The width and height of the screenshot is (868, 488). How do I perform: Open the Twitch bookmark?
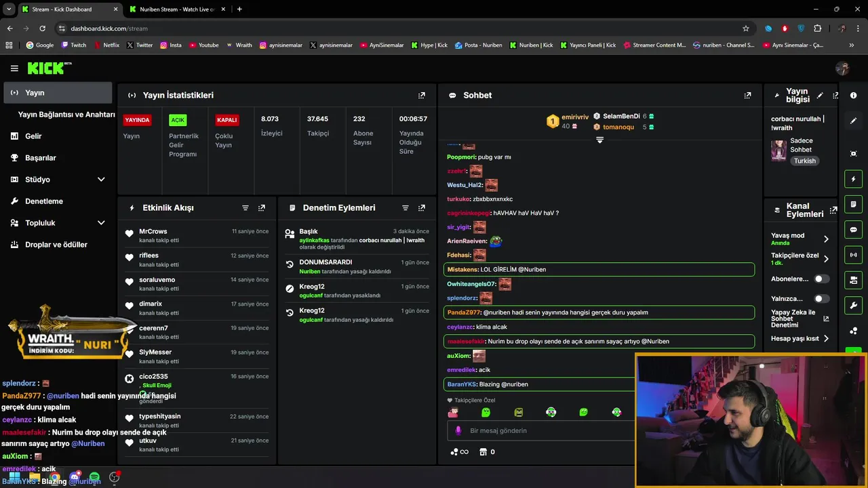pos(74,45)
